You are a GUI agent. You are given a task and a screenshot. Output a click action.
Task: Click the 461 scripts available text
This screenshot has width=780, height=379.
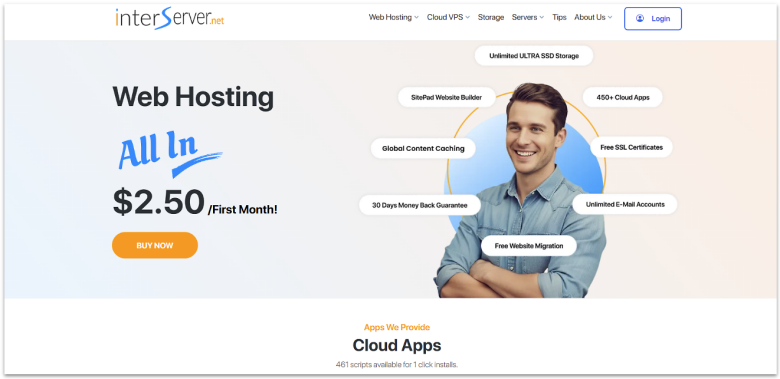(397, 365)
